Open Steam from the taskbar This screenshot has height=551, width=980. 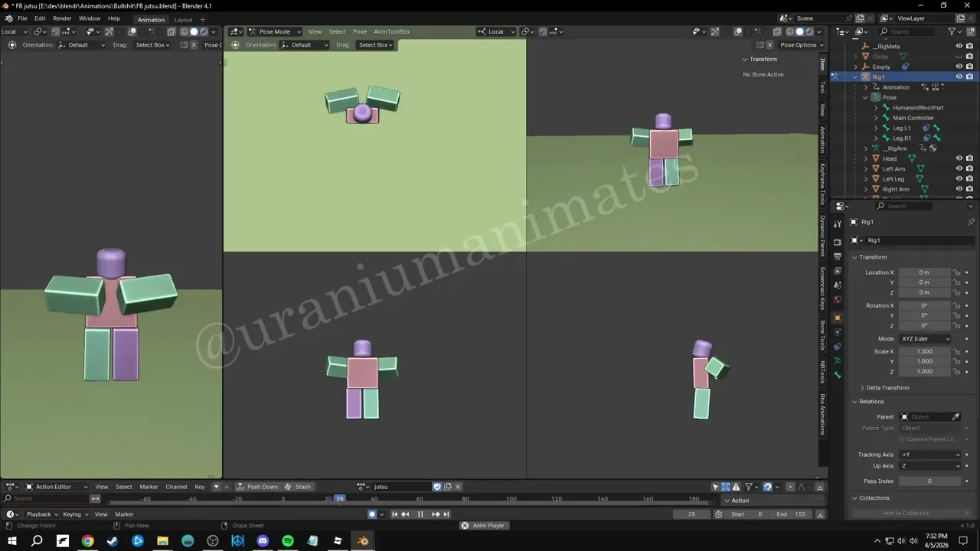click(x=113, y=541)
